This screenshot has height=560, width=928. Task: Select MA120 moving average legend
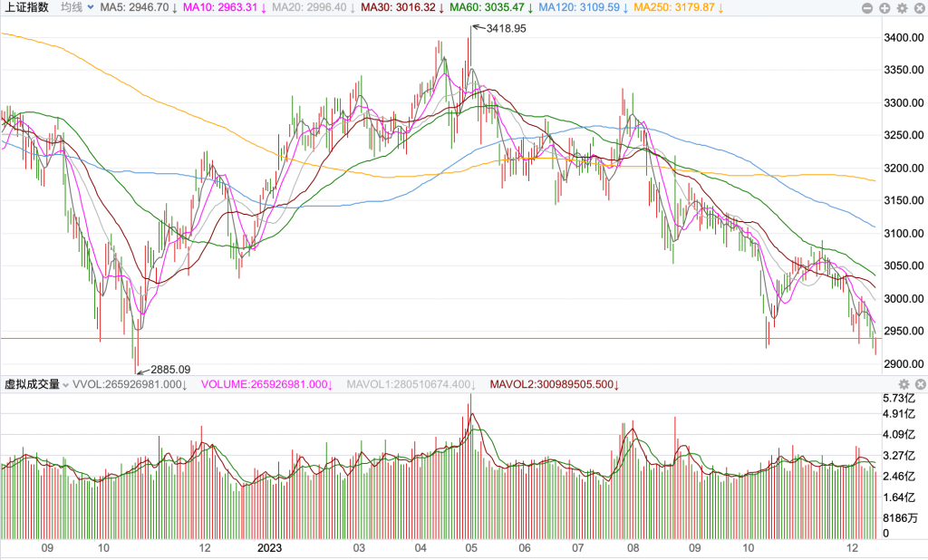pyautogui.click(x=578, y=7)
